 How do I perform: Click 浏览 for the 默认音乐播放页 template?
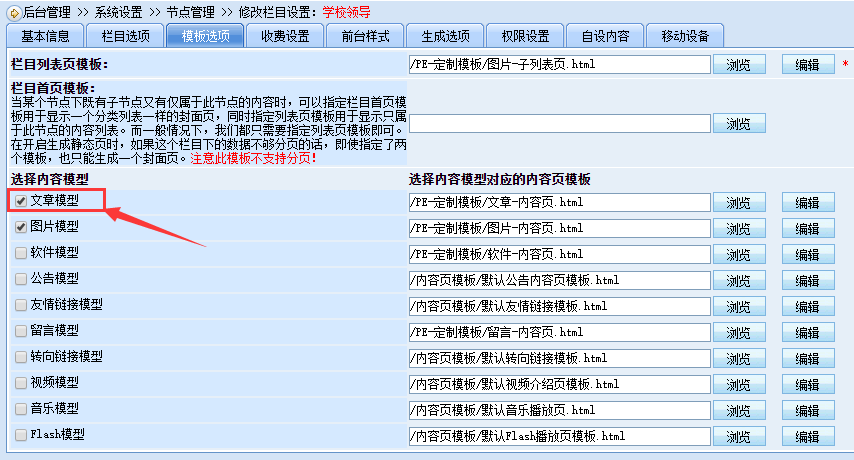(738, 410)
